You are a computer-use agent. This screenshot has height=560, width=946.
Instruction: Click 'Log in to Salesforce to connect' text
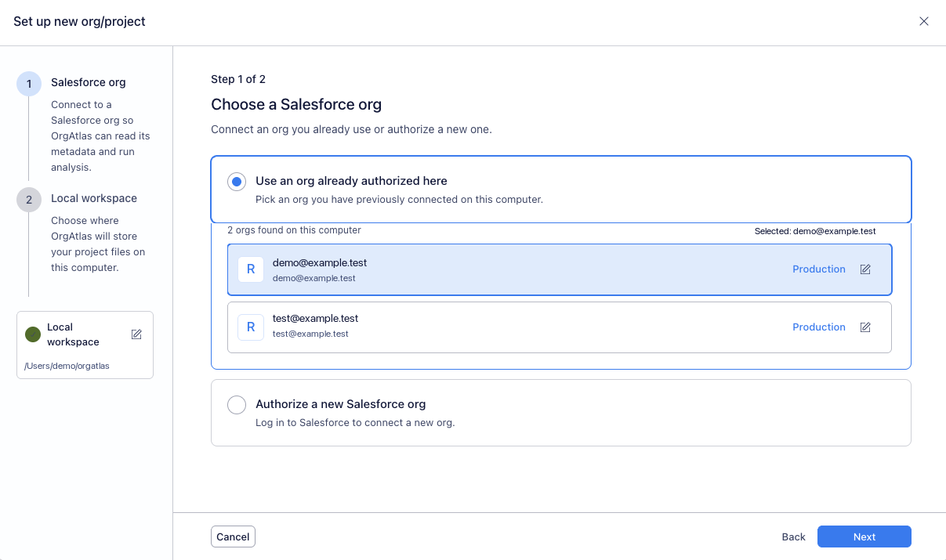355,423
